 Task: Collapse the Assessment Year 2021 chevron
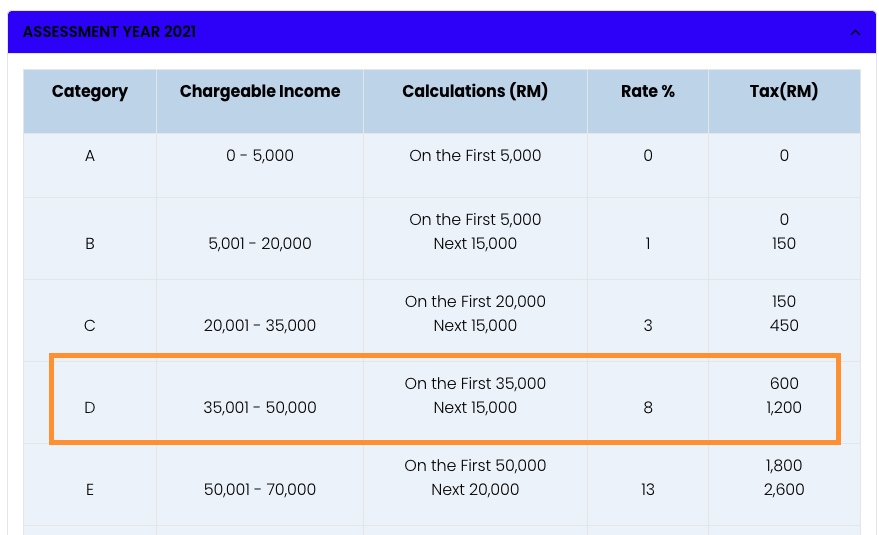(x=855, y=33)
